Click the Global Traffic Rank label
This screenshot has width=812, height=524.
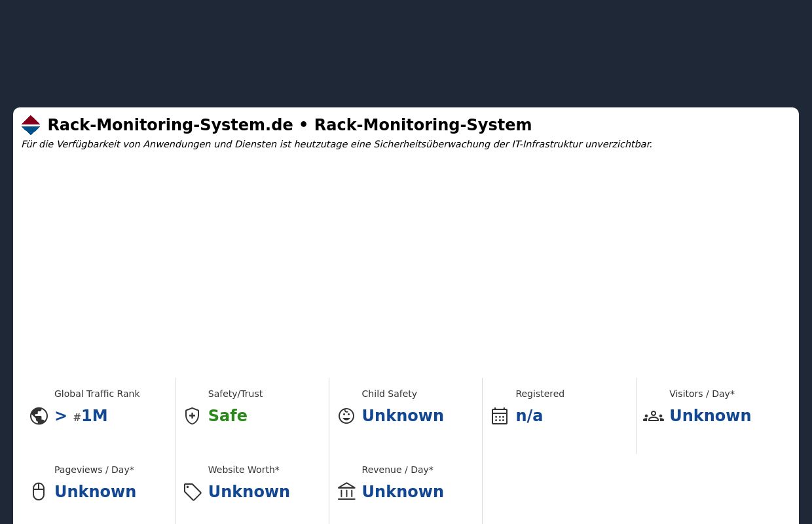click(97, 394)
